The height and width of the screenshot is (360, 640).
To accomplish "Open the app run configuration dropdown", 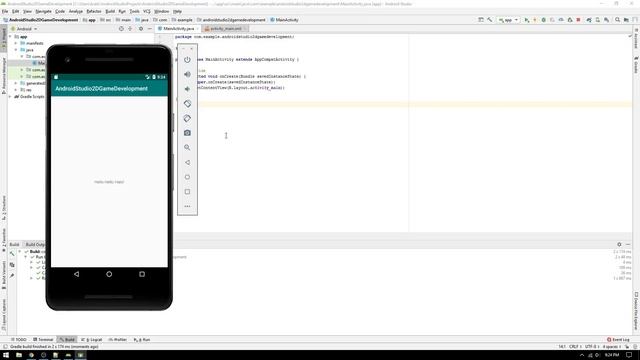I will tap(508, 20).
